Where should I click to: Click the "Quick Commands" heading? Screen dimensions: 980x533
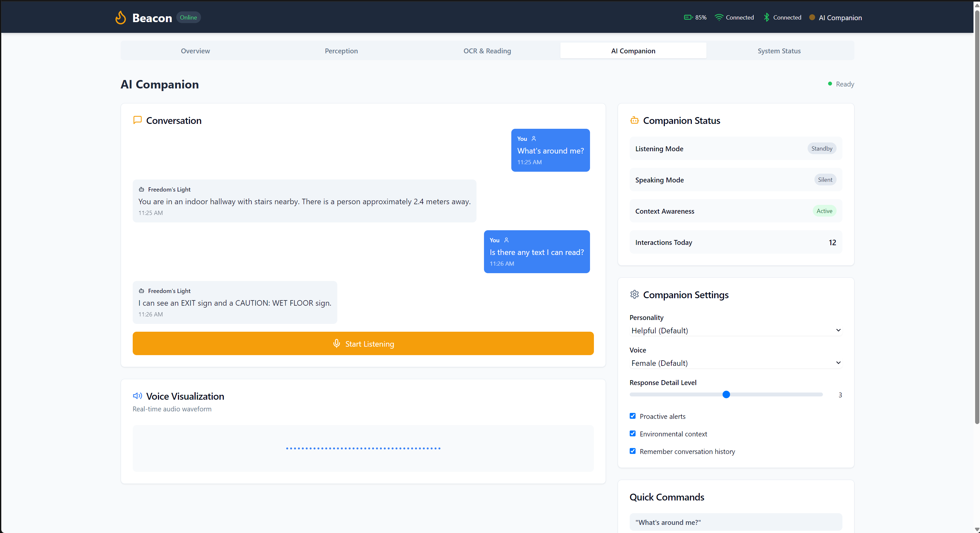click(x=666, y=497)
